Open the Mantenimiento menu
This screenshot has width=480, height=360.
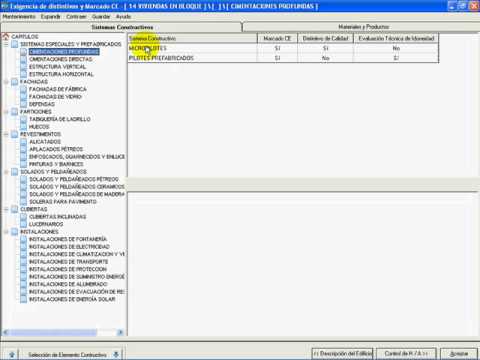[19, 16]
